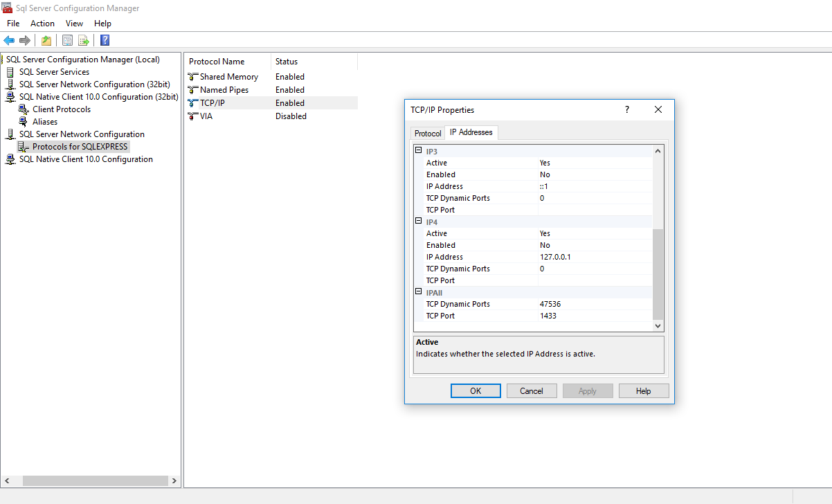Image resolution: width=832 pixels, height=504 pixels.
Task: Close the TCP/IP Properties dialog
Action: pyautogui.click(x=658, y=109)
